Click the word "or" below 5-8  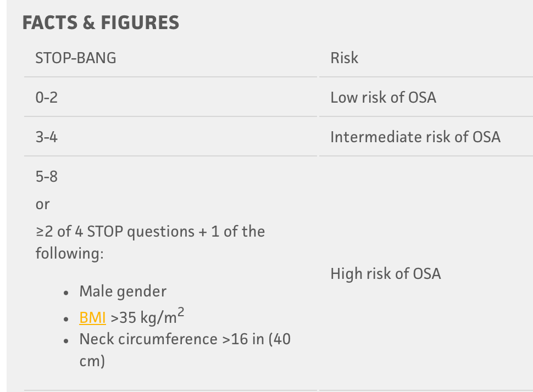point(42,204)
